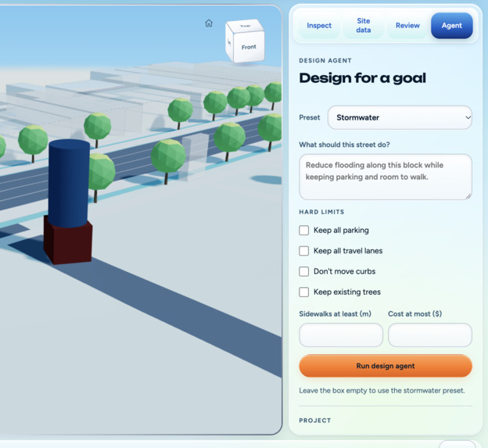Click the 'Design for a goal' heading
The width and height of the screenshot is (488, 448).
(x=362, y=78)
